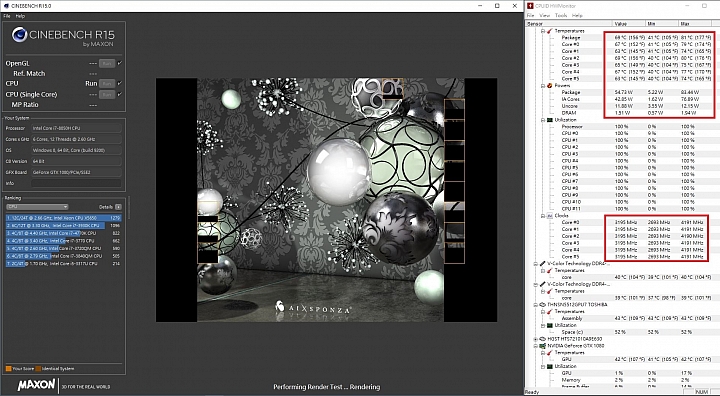This screenshot has height=396, width=720.
Task: Click the Temperatures thermometer icon in HWMonitor
Action: [549, 31]
